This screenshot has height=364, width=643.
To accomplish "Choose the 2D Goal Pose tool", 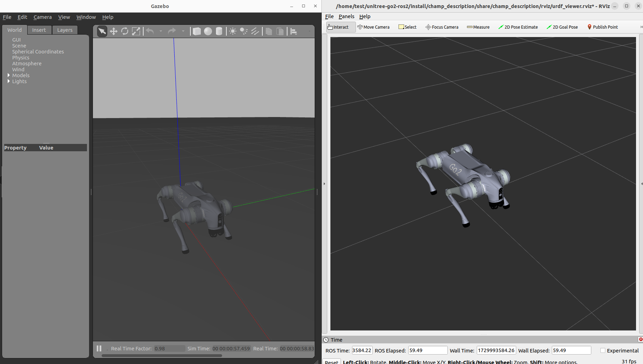I will tap(562, 27).
